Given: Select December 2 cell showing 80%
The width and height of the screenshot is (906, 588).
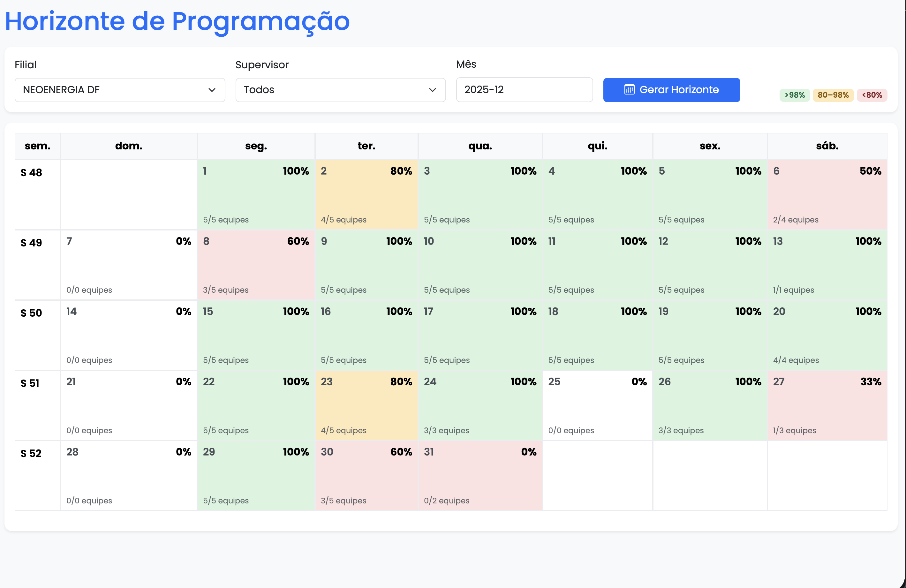Looking at the screenshot, I should click(366, 195).
